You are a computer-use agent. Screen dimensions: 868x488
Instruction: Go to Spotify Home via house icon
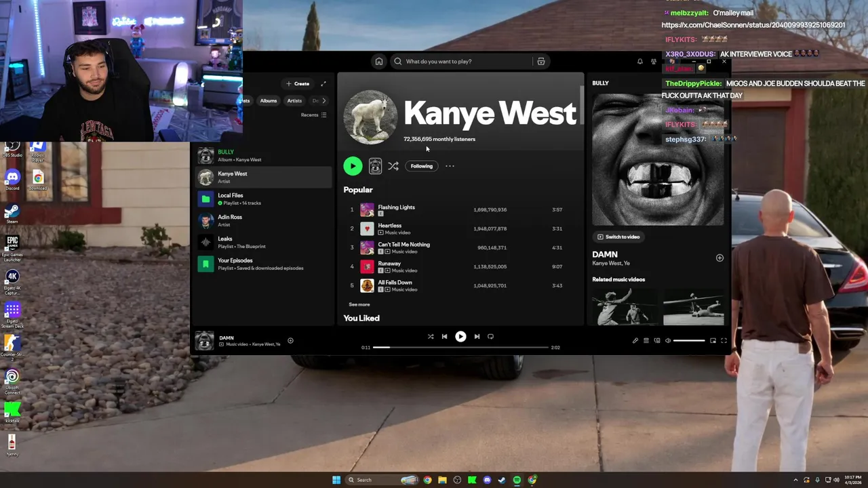point(379,62)
